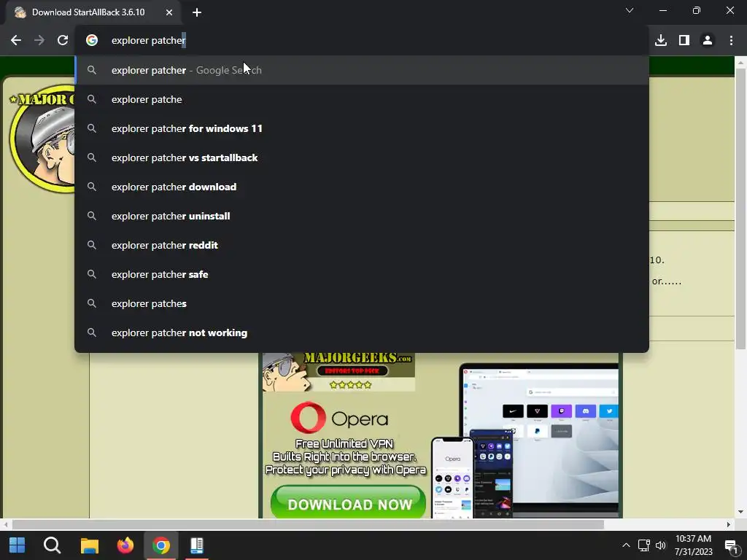Select the 'explorer patches' suggestion
Image resolution: width=747 pixels, height=560 pixels.
click(362, 303)
